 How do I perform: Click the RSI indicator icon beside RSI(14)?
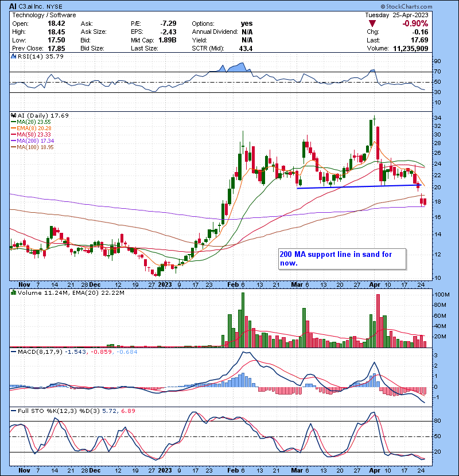pos(13,56)
